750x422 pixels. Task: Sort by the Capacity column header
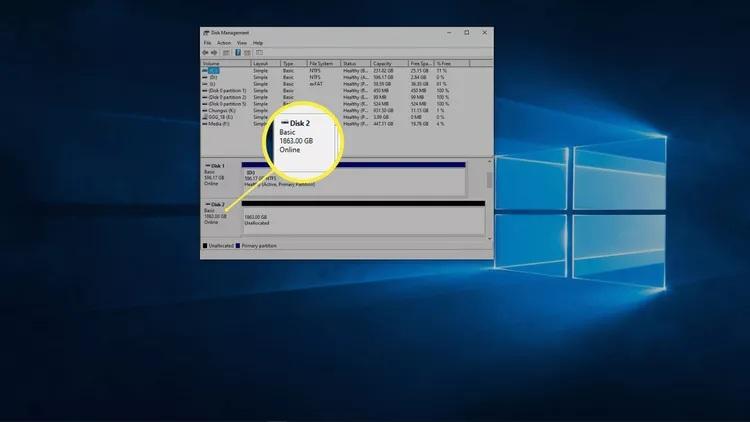pos(385,63)
